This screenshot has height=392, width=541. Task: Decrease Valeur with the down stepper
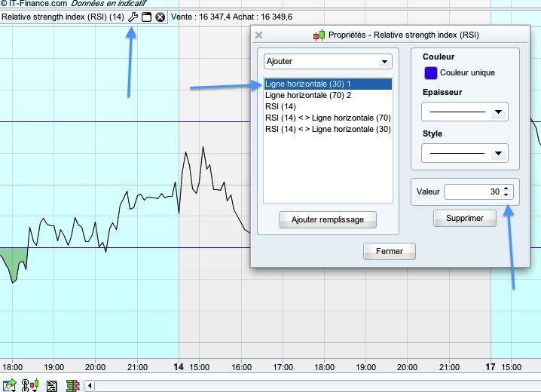[x=506, y=195]
